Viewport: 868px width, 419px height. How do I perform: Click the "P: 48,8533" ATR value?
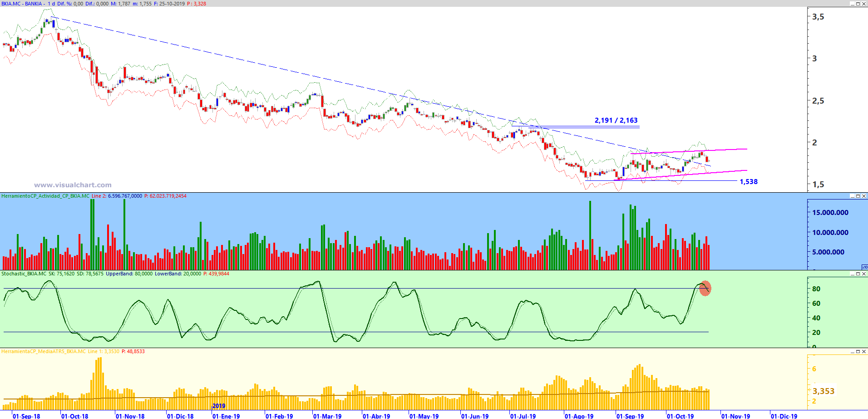[x=133, y=351]
